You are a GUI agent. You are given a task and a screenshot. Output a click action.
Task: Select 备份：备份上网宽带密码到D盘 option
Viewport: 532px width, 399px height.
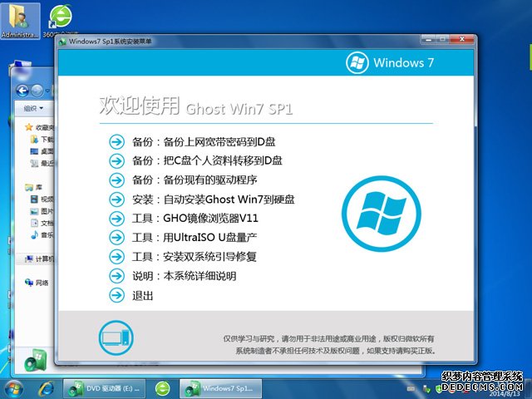point(204,142)
